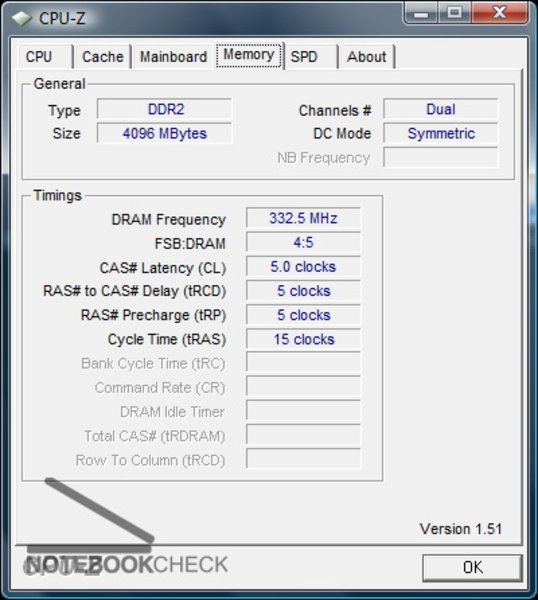Select the 4096 MBytes size field
This screenshot has width=538, height=600.
[165, 133]
